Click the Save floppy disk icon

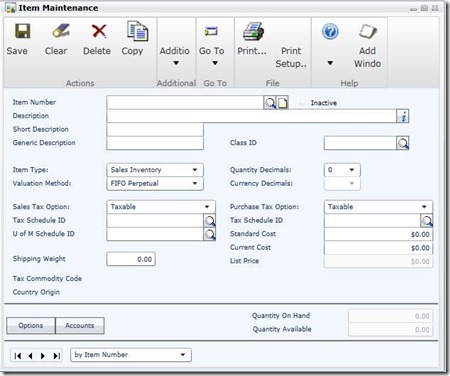point(23,31)
